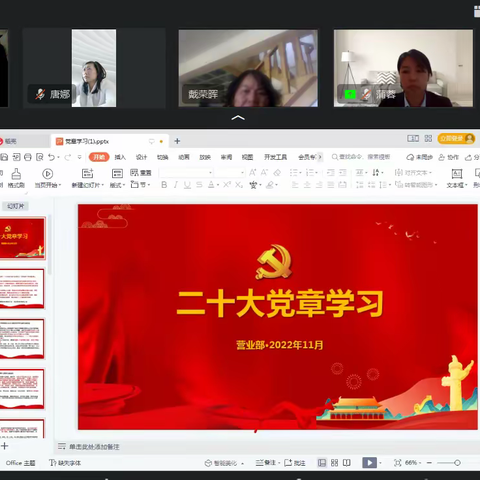Click the slideshow play button in status bar
The height and width of the screenshot is (480, 480).
[370, 463]
